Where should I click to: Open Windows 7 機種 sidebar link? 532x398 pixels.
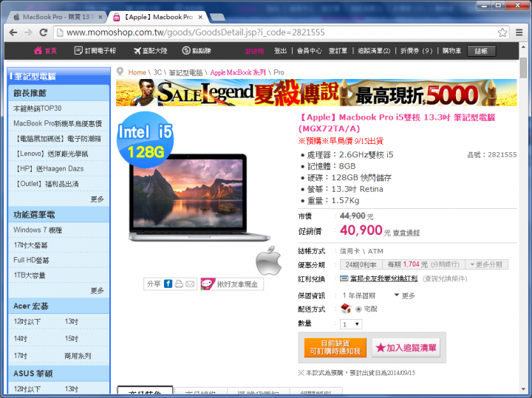[38, 230]
